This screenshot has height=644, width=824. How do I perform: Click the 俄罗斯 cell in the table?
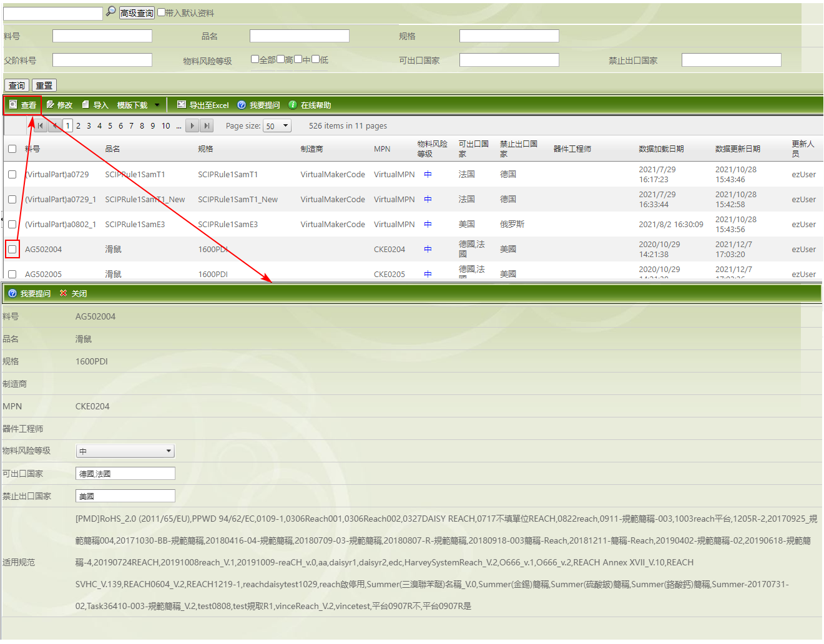click(512, 224)
